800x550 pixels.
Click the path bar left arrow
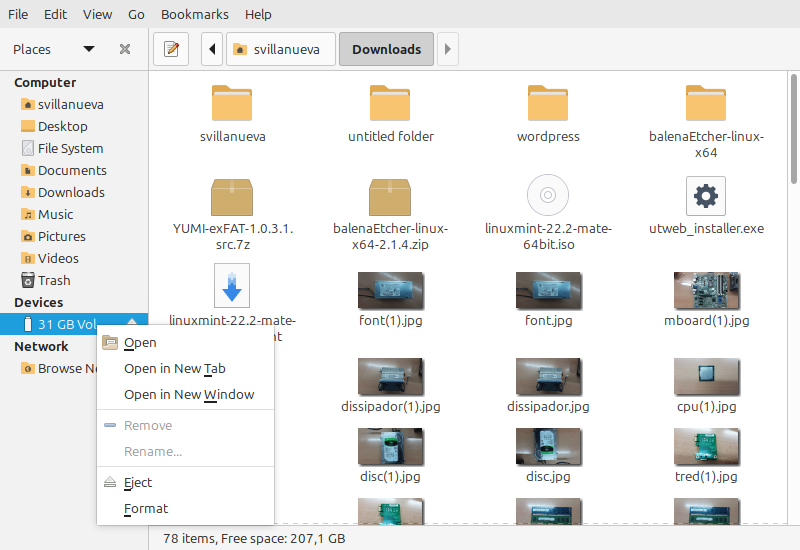[x=211, y=49]
